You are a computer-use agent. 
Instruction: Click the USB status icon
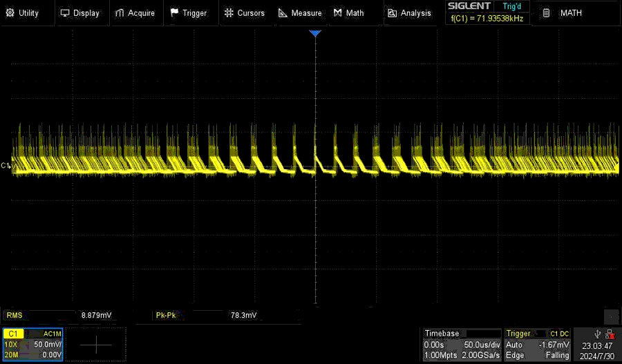(597, 334)
